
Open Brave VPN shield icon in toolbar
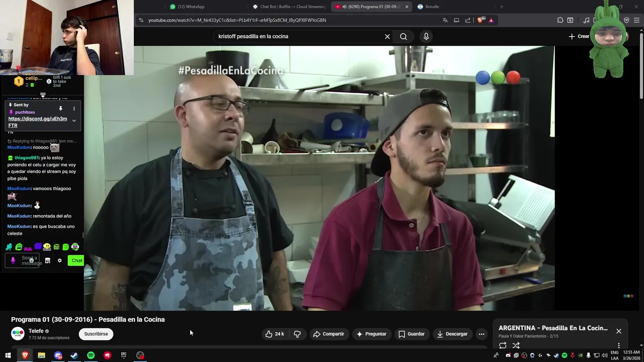coord(626,20)
